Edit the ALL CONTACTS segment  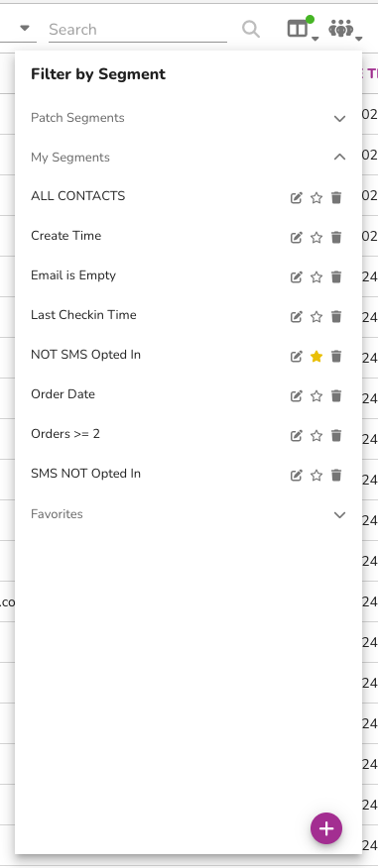pyautogui.click(x=297, y=197)
